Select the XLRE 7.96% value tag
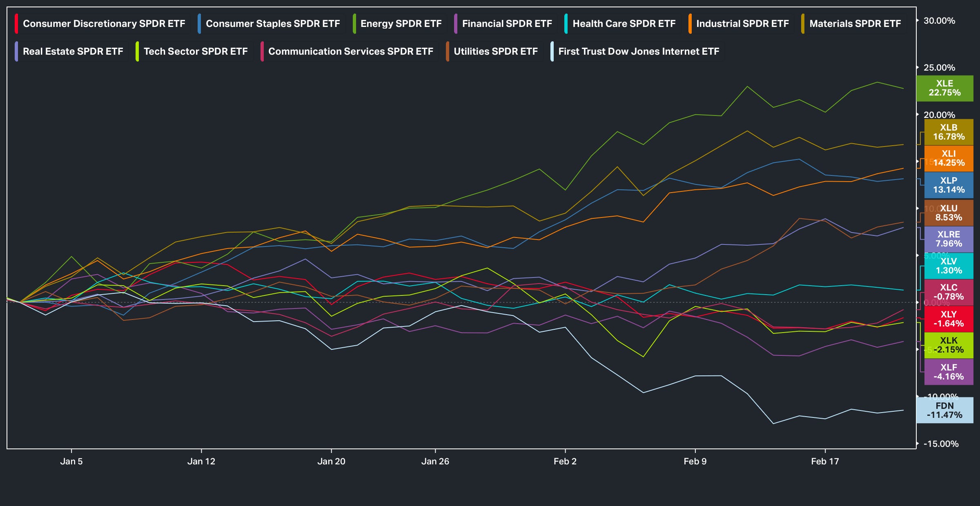 [x=949, y=239]
